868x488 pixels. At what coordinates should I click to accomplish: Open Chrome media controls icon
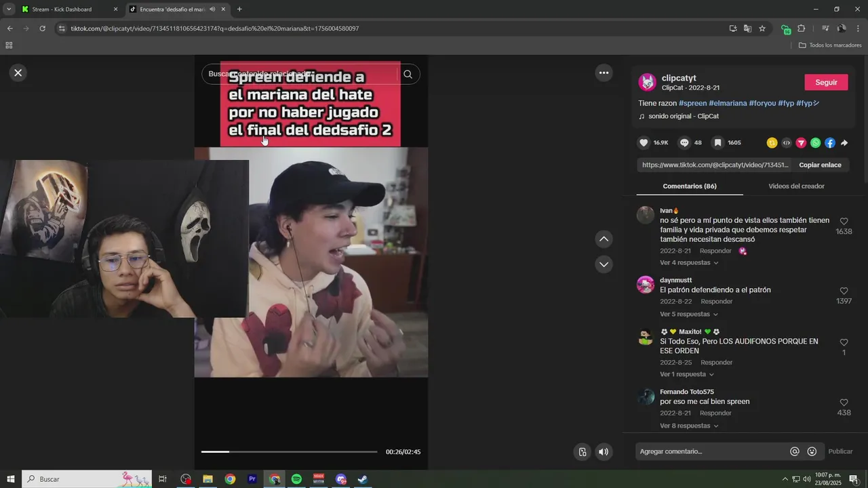[825, 28]
